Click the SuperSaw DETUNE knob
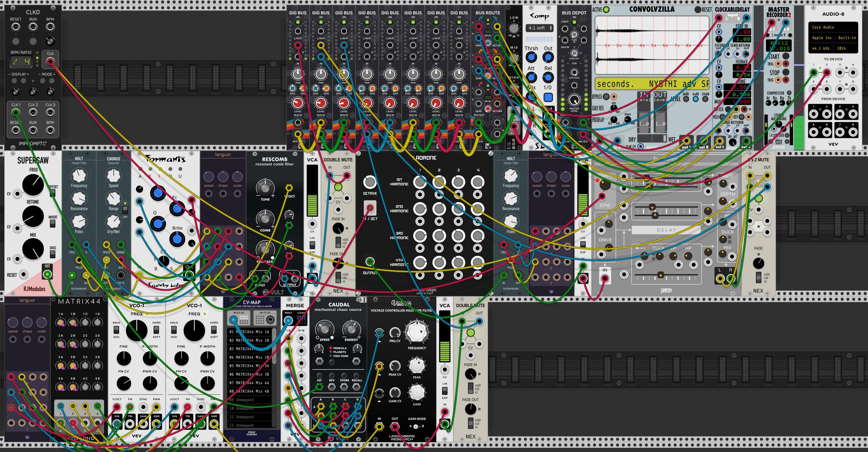This screenshot has height=452, width=868. (x=33, y=216)
